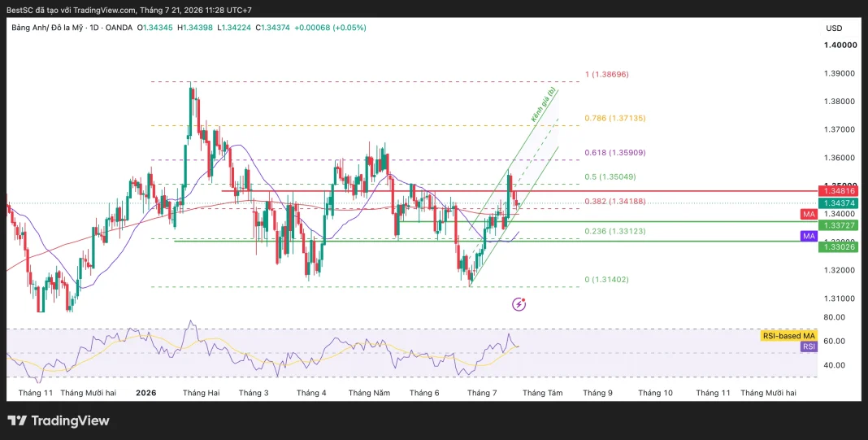Click the C1.34374 close value
This screenshot has width=868, height=440.
pos(273,27)
